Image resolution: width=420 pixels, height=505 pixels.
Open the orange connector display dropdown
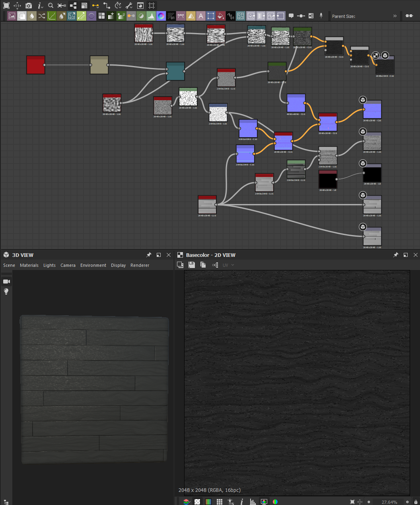(x=95, y=6)
